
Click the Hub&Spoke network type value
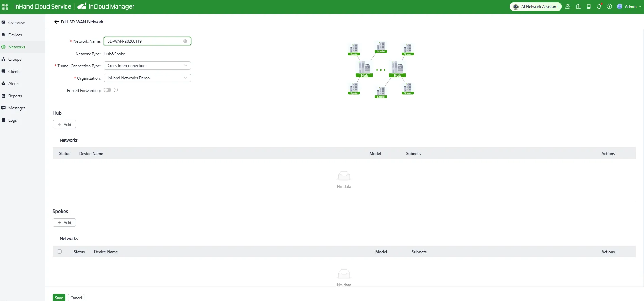[x=114, y=54]
